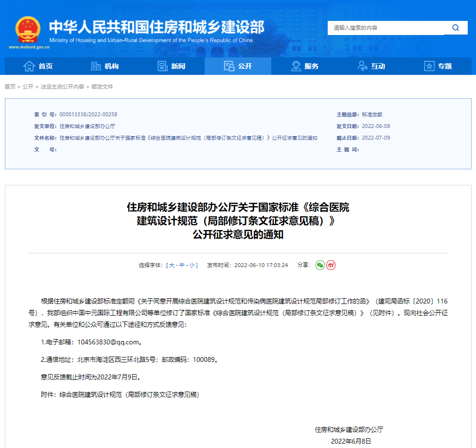Click issuing unit 住房和城乡建设部办公厅 in info box
Image resolution: width=476 pixels, height=448 pixels.
tap(88, 126)
